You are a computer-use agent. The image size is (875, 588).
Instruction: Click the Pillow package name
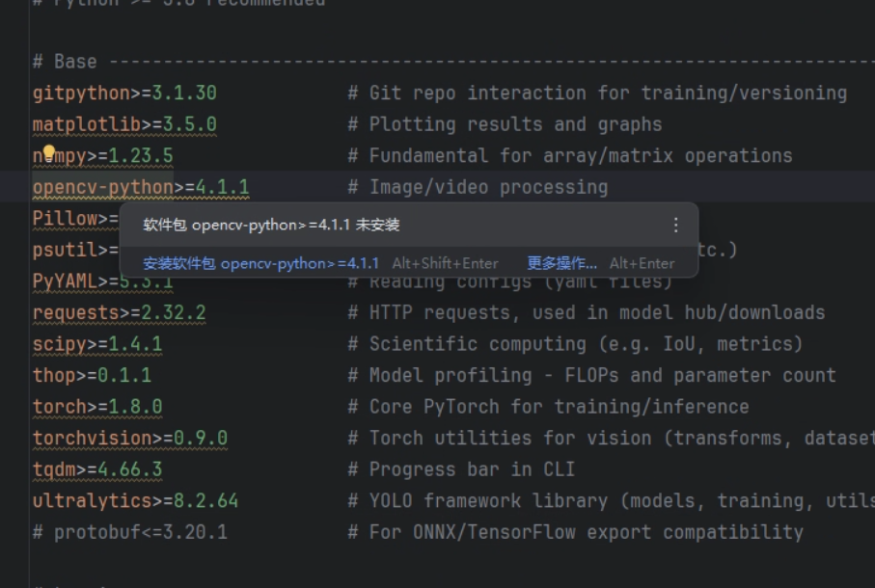[x=65, y=219]
